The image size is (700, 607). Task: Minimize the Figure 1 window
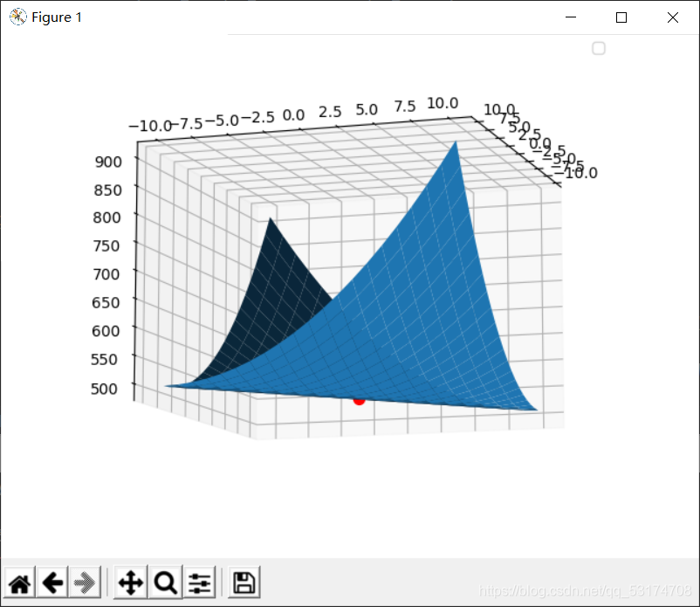coord(571,17)
